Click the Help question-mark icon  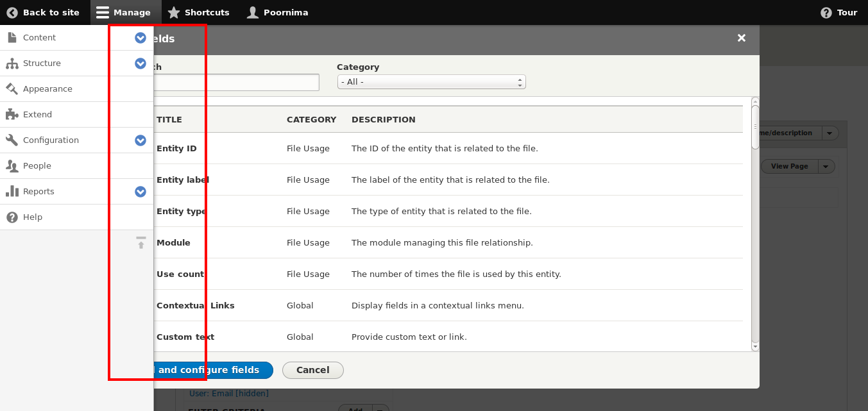coord(11,217)
